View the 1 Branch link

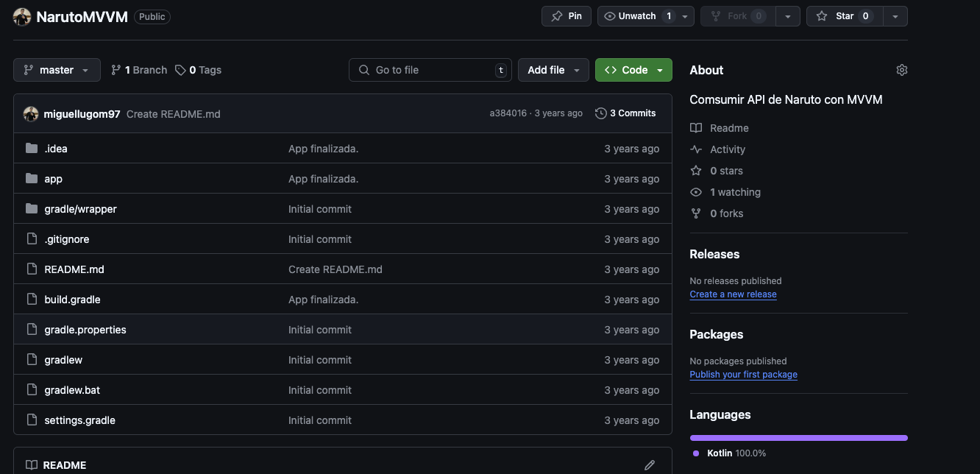[x=139, y=70]
